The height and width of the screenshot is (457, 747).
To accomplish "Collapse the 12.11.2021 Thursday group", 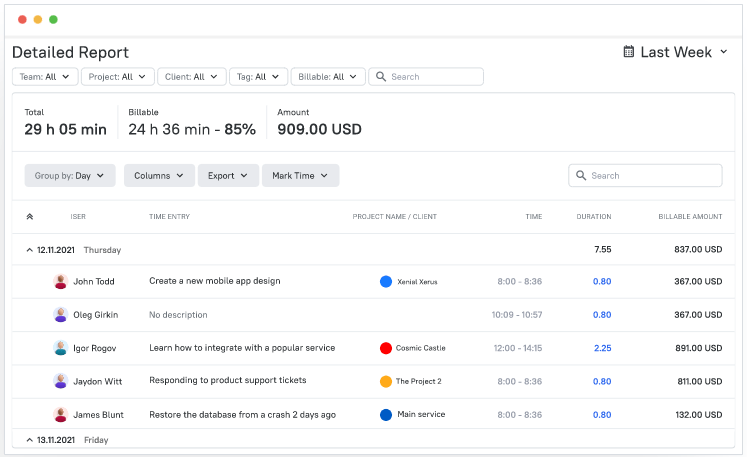I will pyautogui.click(x=28, y=250).
